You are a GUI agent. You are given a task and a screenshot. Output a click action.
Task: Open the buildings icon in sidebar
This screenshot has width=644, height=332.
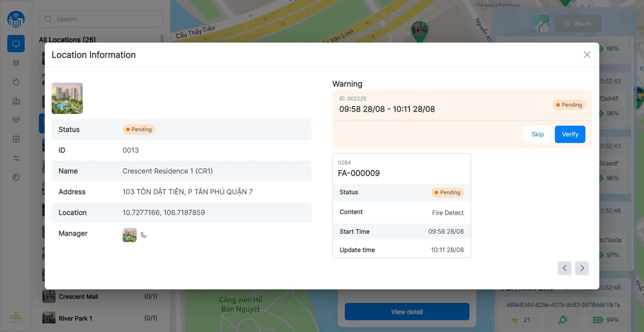click(x=16, y=101)
